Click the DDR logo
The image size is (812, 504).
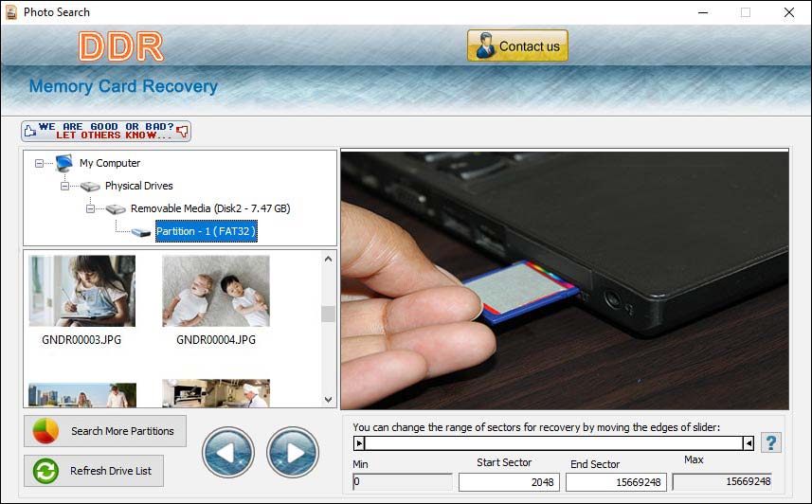pyautogui.click(x=121, y=46)
